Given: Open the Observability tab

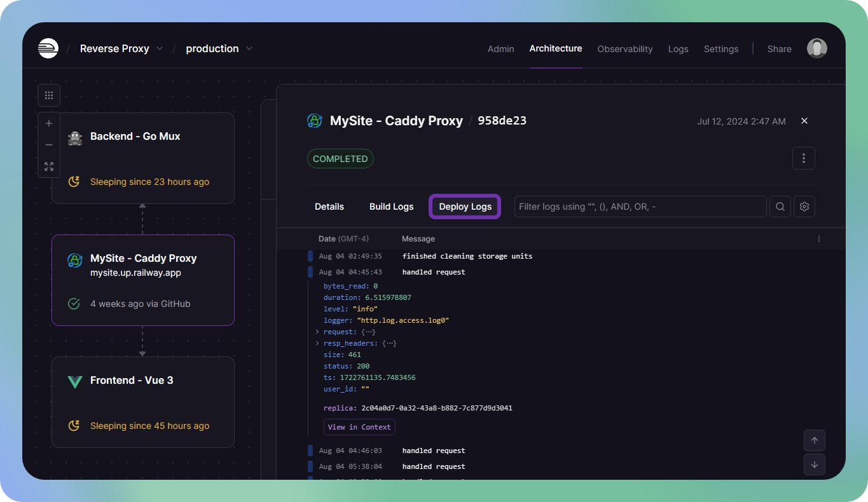Looking at the screenshot, I should pyautogui.click(x=625, y=49).
